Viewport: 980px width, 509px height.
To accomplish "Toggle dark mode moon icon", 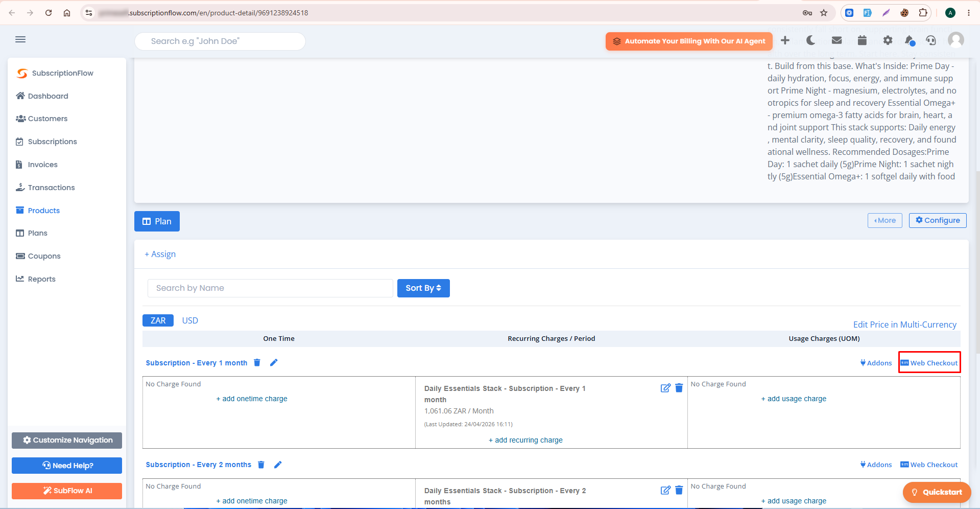I will (811, 40).
